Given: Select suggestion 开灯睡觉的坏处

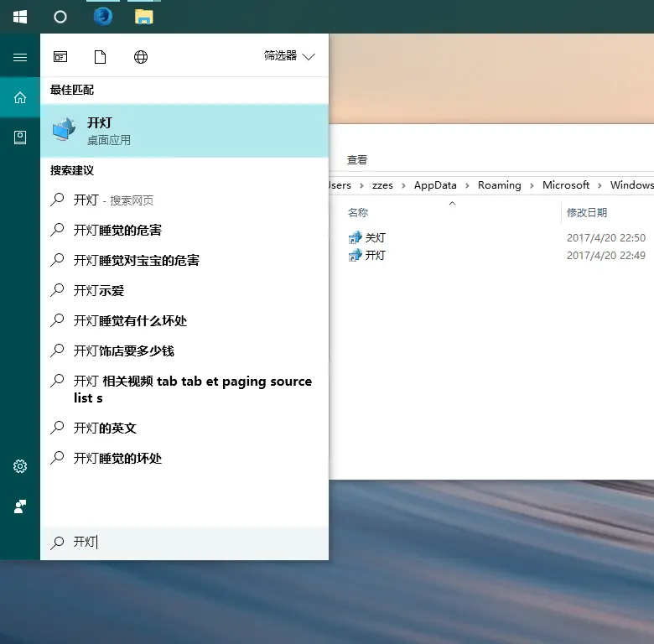Looking at the screenshot, I should click(x=184, y=459).
